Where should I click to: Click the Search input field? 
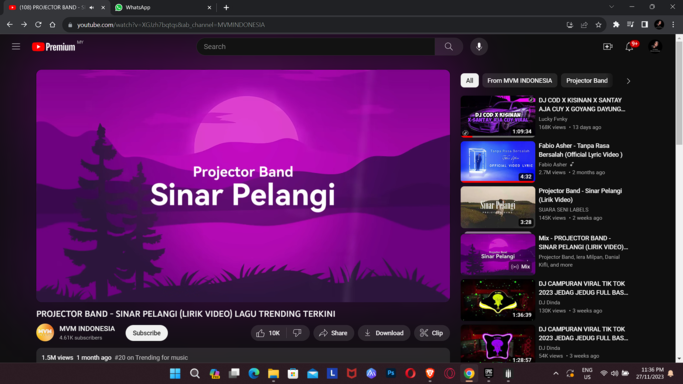point(316,47)
